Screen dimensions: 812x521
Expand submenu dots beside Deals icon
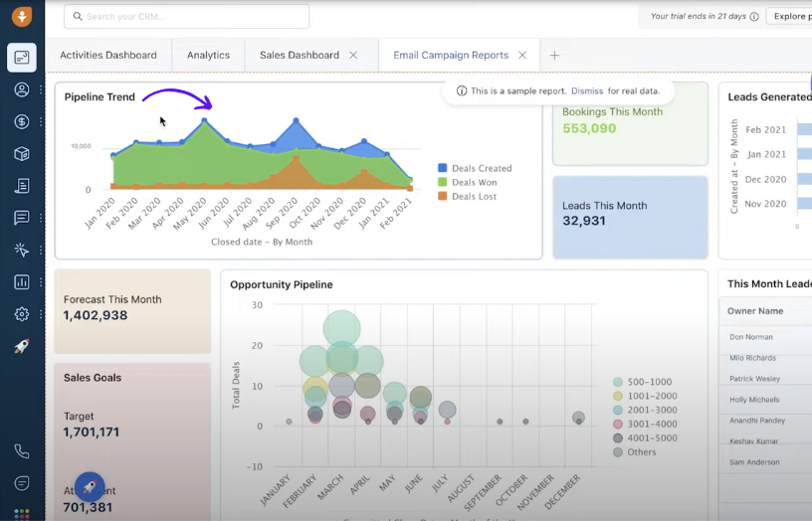click(x=41, y=121)
